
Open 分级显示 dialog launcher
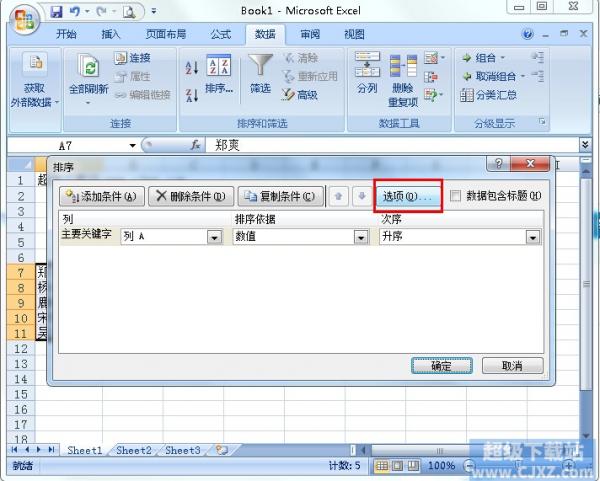pyautogui.click(x=541, y=122)
